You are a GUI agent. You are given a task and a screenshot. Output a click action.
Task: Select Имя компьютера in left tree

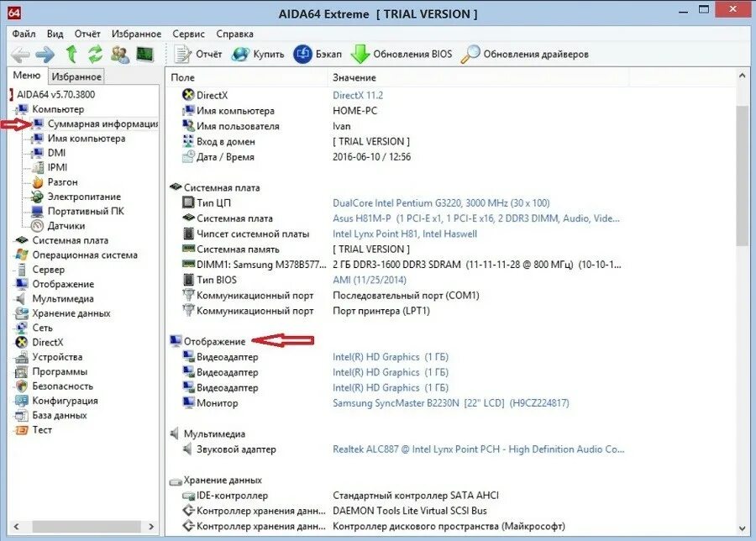click(x=87, y=139)
